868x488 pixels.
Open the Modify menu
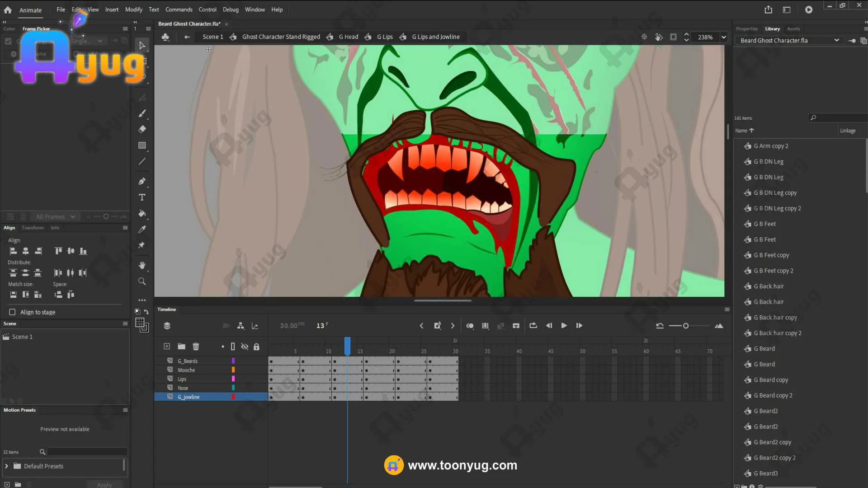(x=133, y=9)
